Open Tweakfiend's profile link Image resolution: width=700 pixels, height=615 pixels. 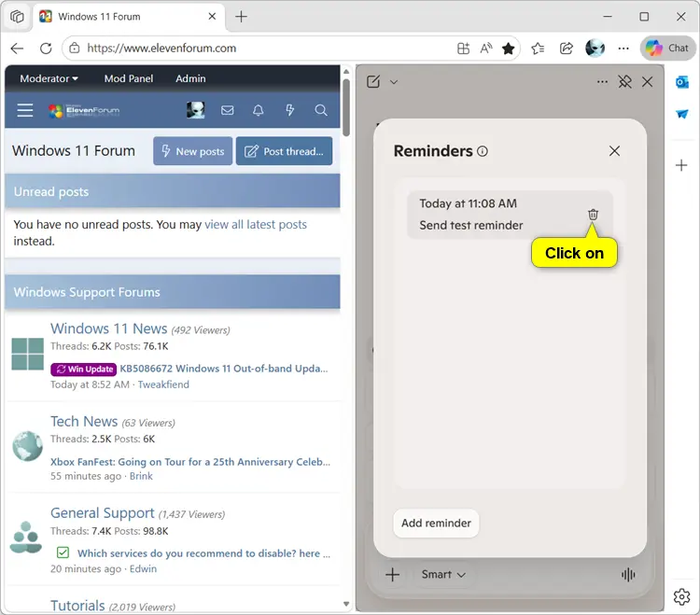[163, 384]
